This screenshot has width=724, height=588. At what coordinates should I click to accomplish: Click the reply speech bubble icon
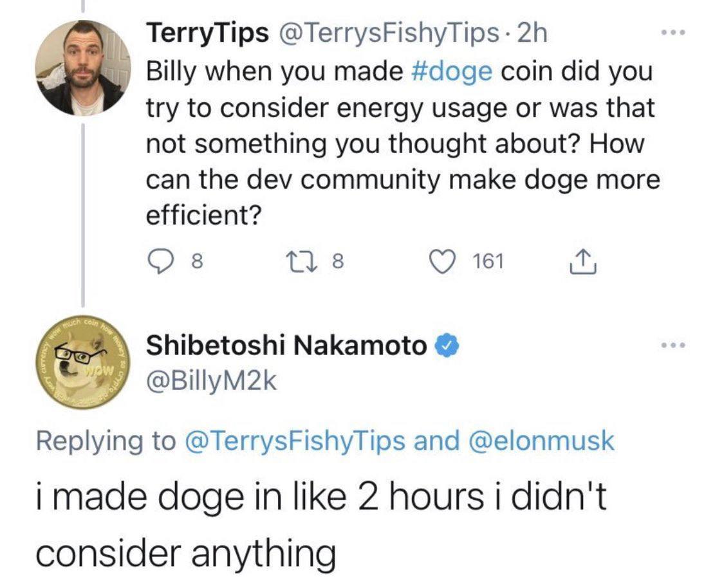(x=158, y=261)
